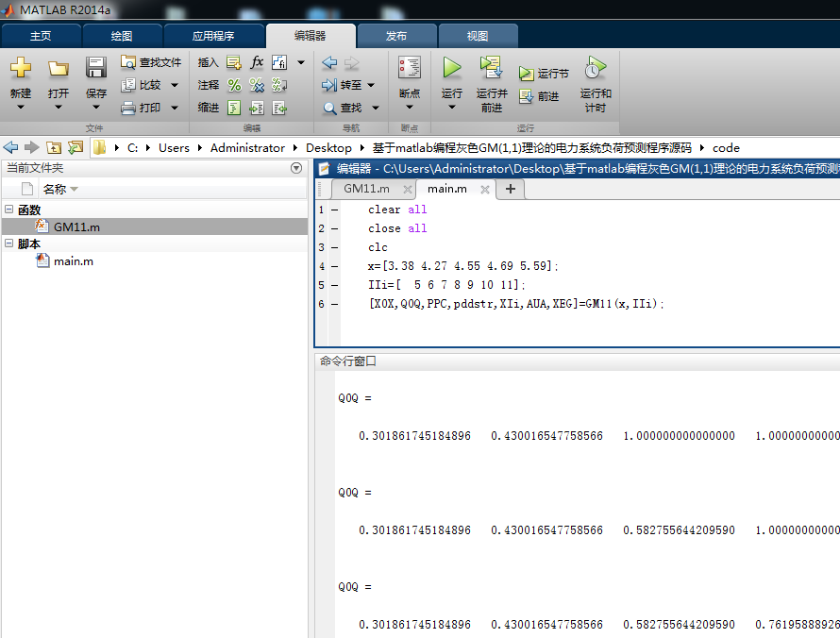
Task: Run the script with green 运行 arrow
Action: (x=451, y=68)
